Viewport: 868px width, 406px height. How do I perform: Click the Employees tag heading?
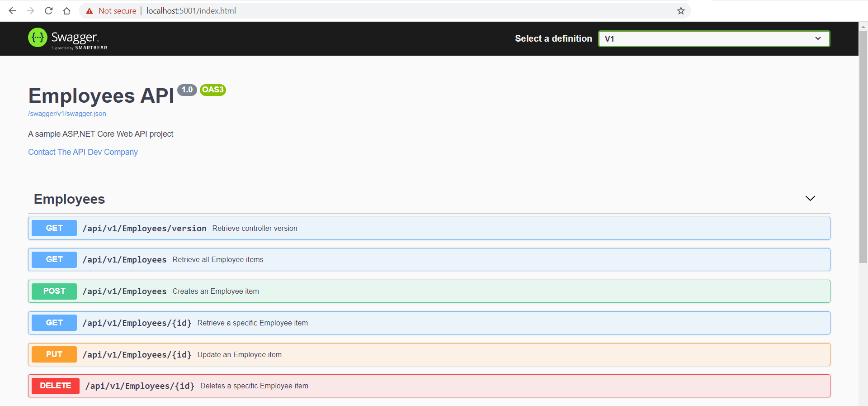pos(69,199)
